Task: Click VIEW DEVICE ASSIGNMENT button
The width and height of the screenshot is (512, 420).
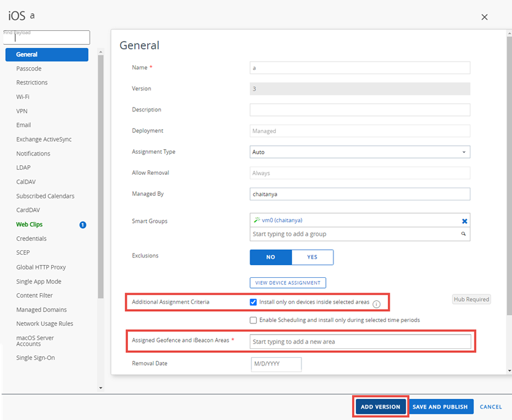Action: tap(287, 283)
